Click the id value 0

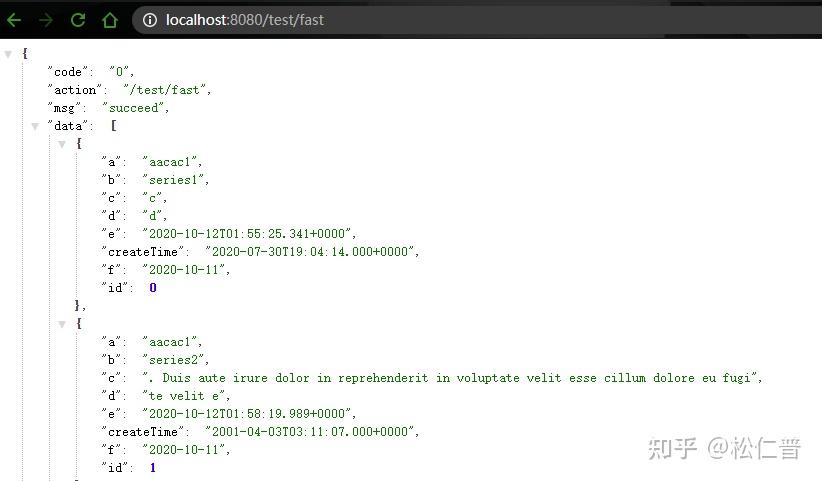pyautogui.click(x=153, y=288)
